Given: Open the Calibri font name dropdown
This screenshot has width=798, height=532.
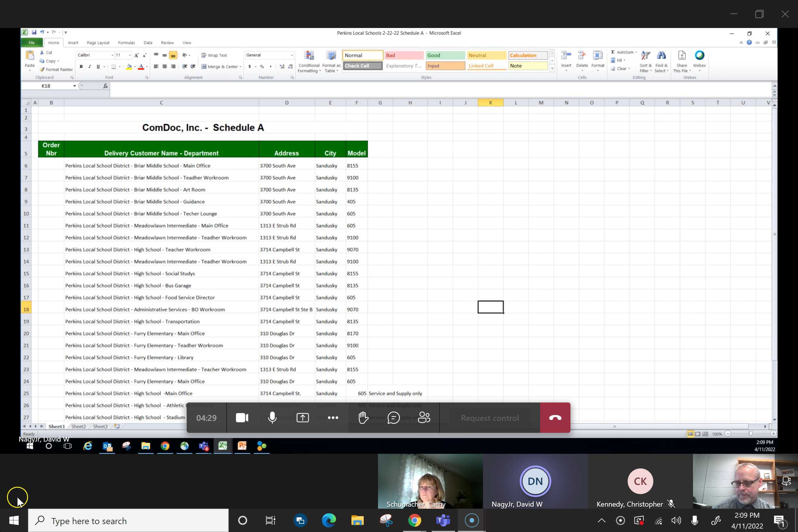Looking at the screenshot, I should click(x=112, y=55).
